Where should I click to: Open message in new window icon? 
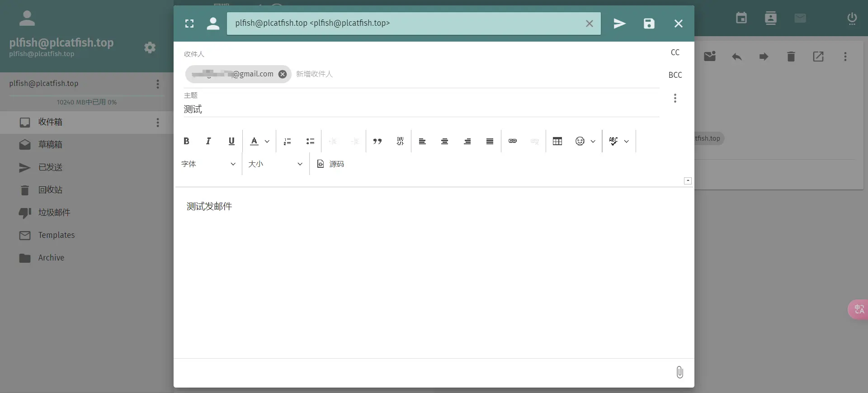(818, 57)
